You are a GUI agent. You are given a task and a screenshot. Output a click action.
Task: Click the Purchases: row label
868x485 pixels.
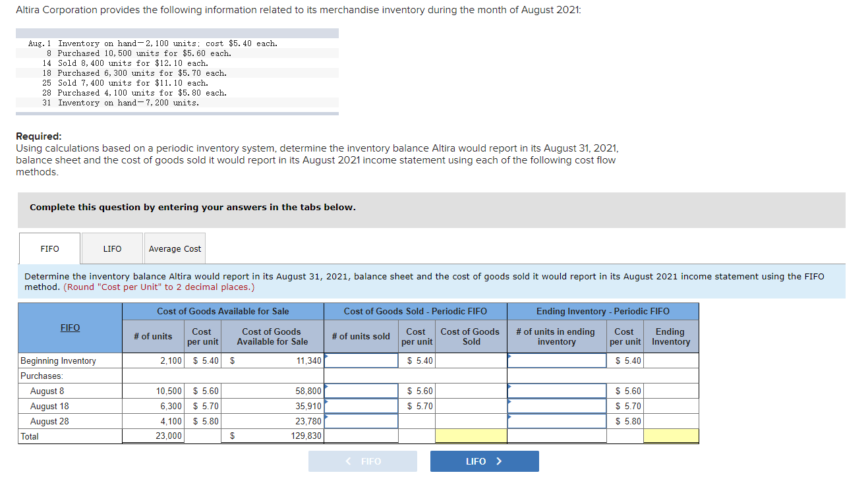point(42,376)
